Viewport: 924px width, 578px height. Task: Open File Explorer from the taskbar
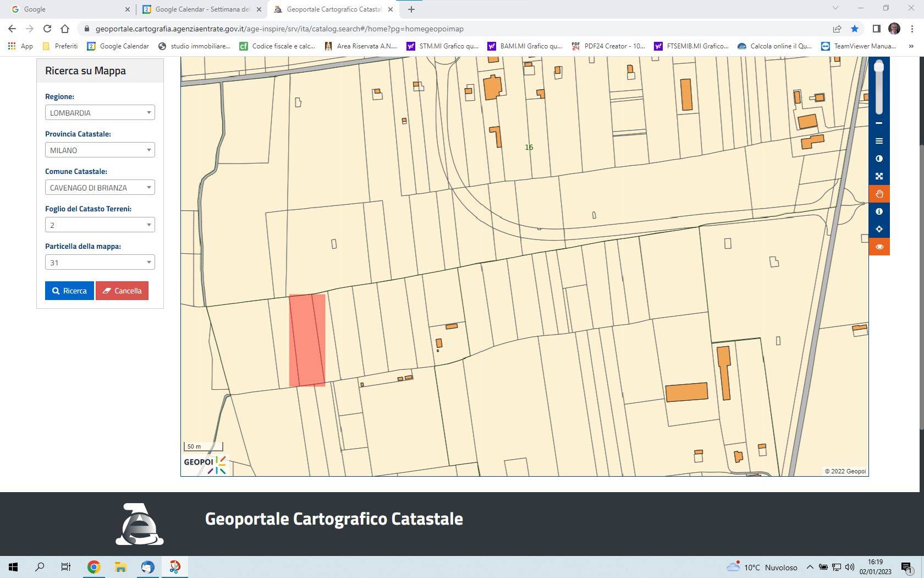(120, 567)
